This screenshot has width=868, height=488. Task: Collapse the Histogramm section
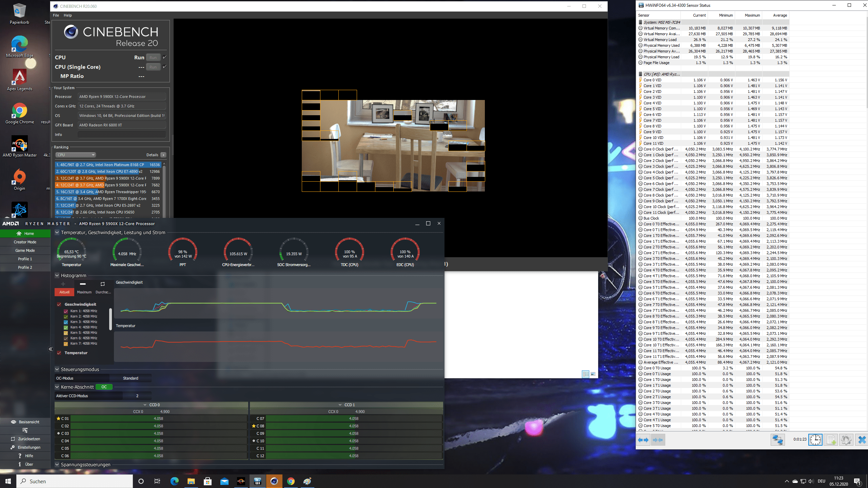[x=57, y=276]
